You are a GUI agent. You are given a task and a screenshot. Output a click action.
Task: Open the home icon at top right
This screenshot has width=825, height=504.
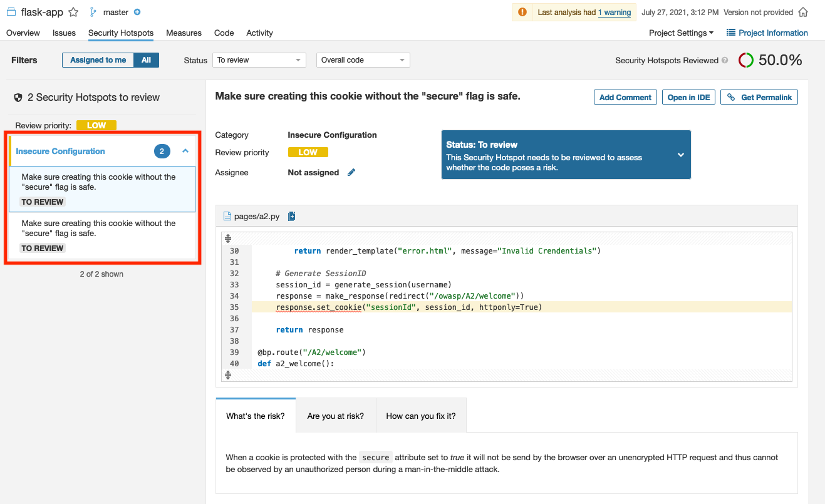click(x=803, y=13)
